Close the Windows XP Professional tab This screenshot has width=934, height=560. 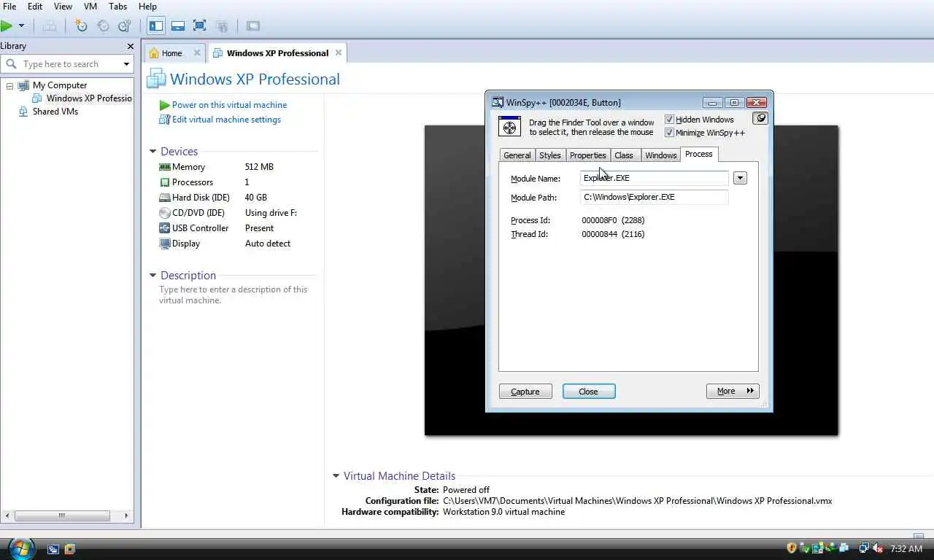coord(338,53)
